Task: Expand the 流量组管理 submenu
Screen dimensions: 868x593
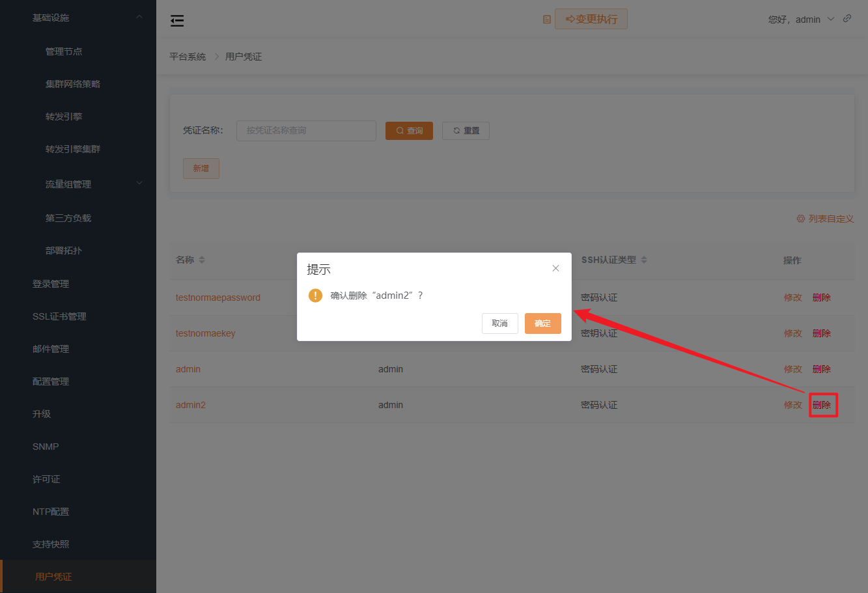Action: 139,183
